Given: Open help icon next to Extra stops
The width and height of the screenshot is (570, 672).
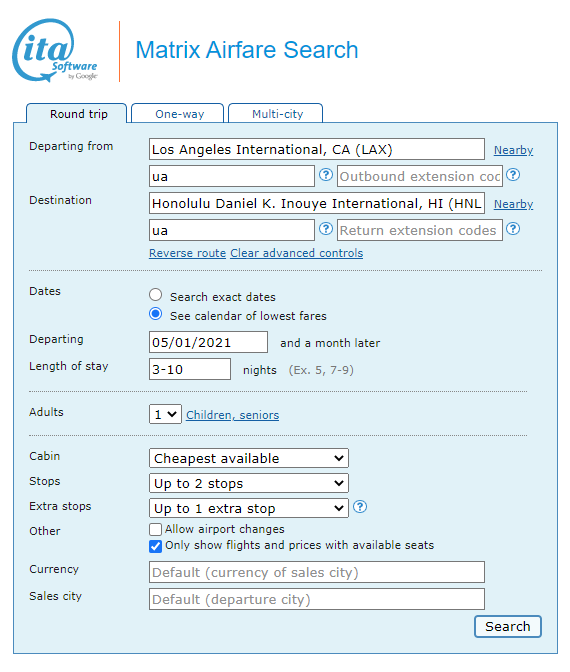Looking at the screenshot, I should point(360,507).
